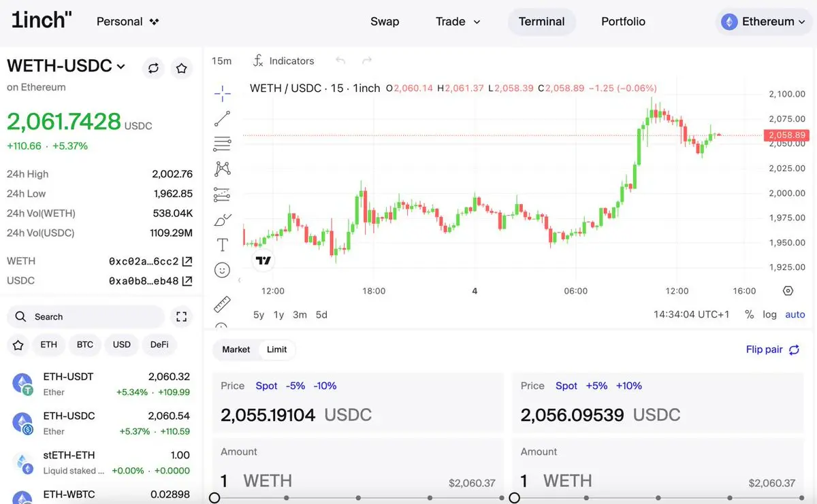Open the Terminal tab
The image size is (817, 504).
click(x=542, y=22)
